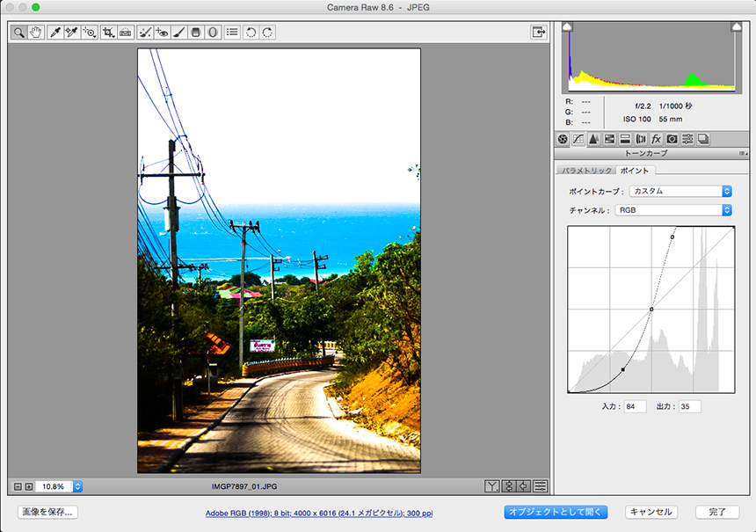Switch to the ポイント tab
Image resolution: width=756 pixels, height=532 pixels.
coord(635,171)
